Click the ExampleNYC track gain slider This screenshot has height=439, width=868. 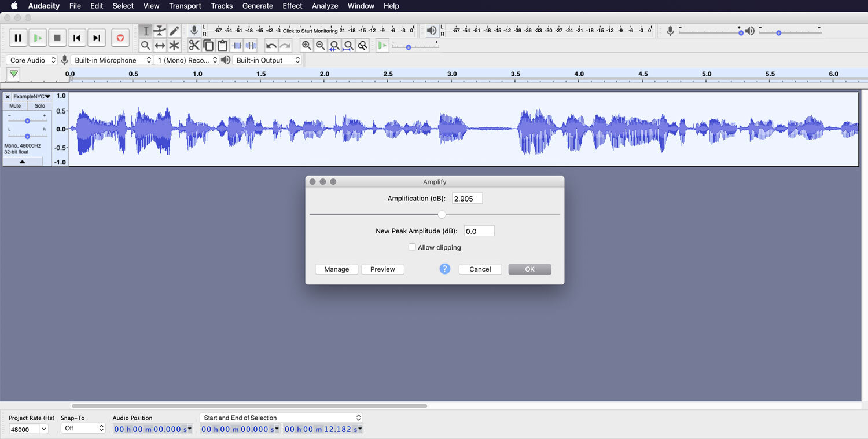tap(27, 120)
